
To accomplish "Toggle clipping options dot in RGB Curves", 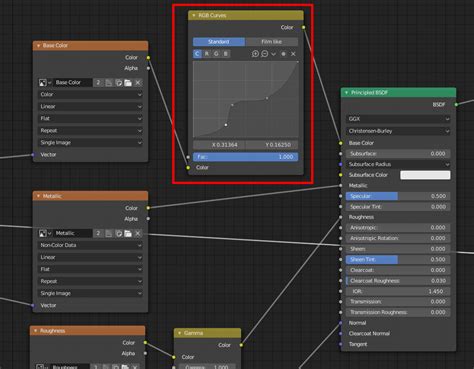I will [283, 54].
